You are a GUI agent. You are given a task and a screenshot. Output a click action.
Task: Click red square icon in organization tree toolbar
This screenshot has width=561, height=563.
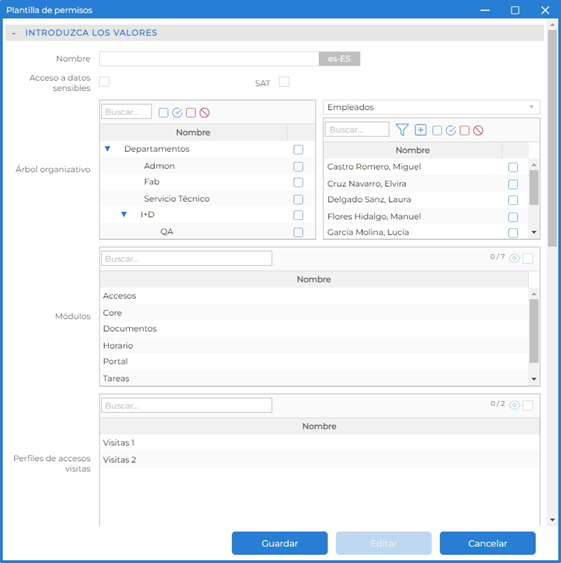[x=191, y=113]
